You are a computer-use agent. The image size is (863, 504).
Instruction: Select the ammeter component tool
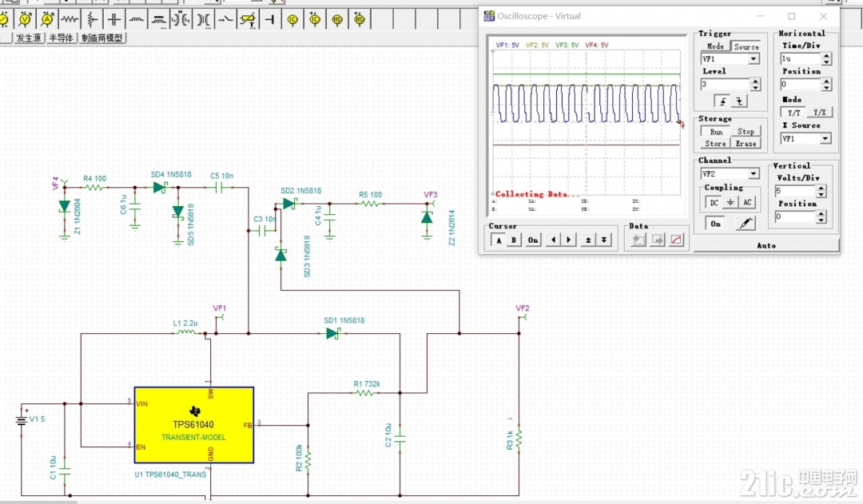pos(47,20)
